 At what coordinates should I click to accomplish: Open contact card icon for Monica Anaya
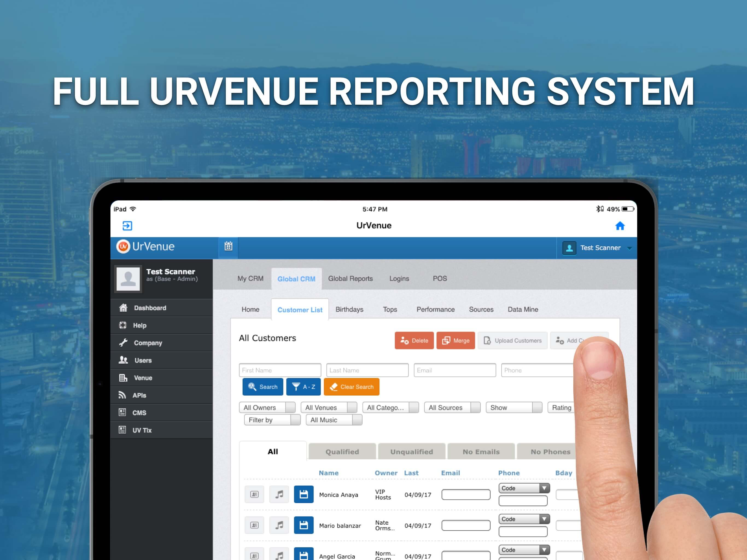(254, 494)
